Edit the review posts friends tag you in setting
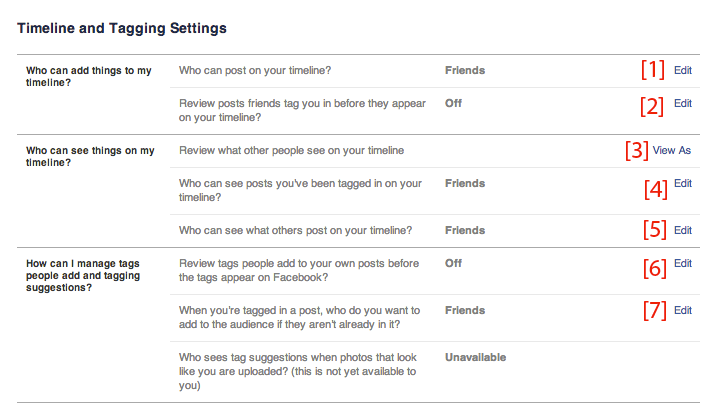Viewport: 717px width, 408px height. tap(683, 104)
